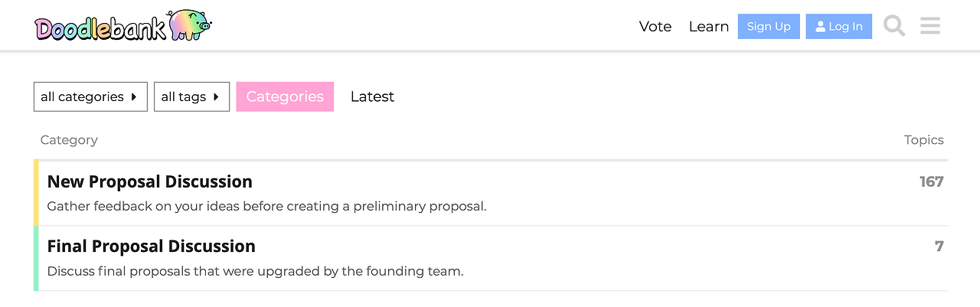Click the Doodlebank rainbow pig logo

(x=188, y=25)
